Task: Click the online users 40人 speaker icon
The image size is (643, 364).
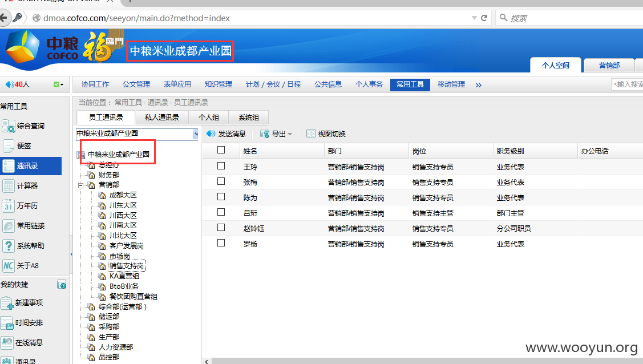Action: pos(9,84)
